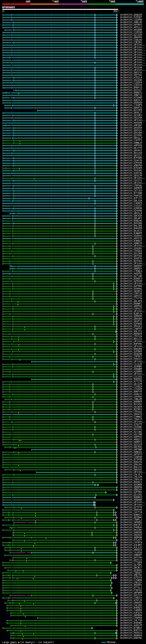Click the hit label UniRef100_Q1WLW3
146x644 pixels.
click(x=131, y=15)
